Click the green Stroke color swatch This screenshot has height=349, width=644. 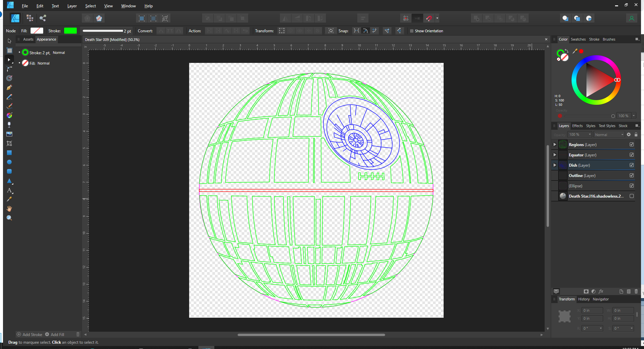tap(70, 31)
